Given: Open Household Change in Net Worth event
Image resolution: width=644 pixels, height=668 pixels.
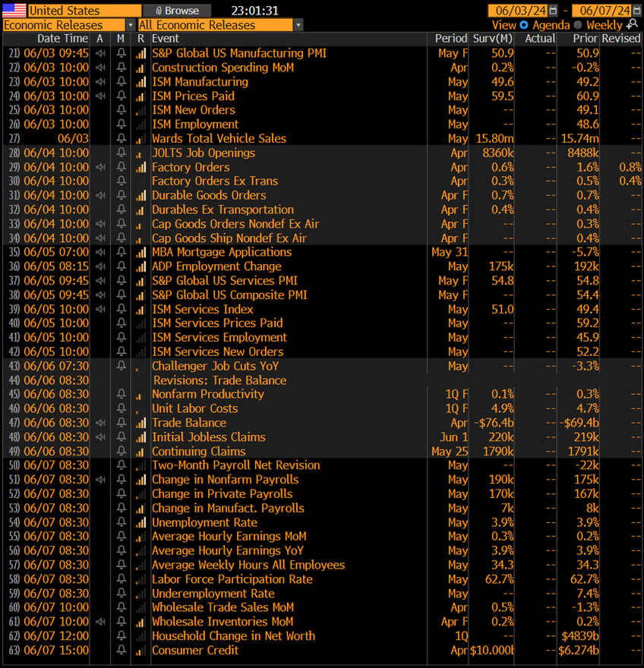Looking at the screenshot, I should [x=234, y=635].
